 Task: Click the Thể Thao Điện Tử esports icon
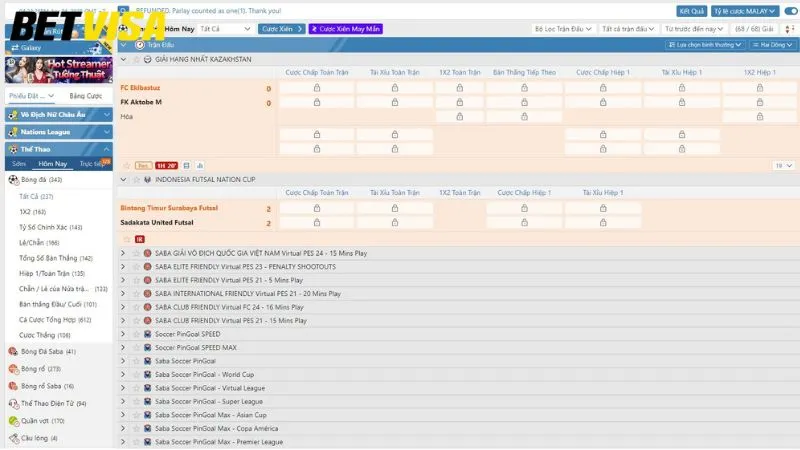[13, 404]
